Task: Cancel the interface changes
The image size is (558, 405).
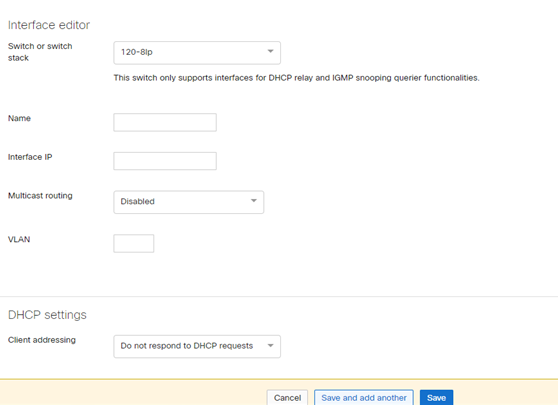Action: tap(287, 398)
